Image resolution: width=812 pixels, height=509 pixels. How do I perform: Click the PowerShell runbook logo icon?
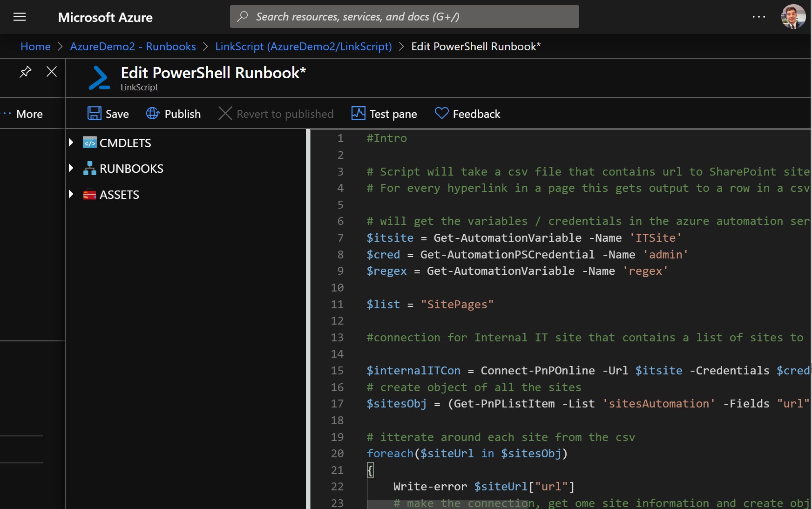[x=99, y=78]
